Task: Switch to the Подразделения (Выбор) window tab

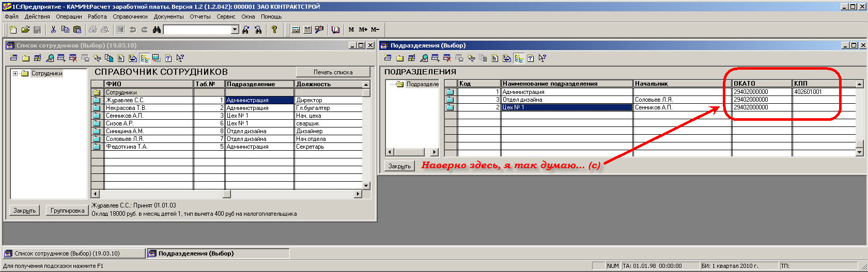Action: [218, 253]
